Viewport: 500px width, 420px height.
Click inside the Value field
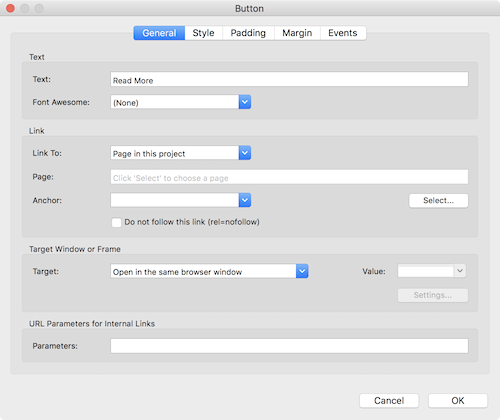(426, 271)
